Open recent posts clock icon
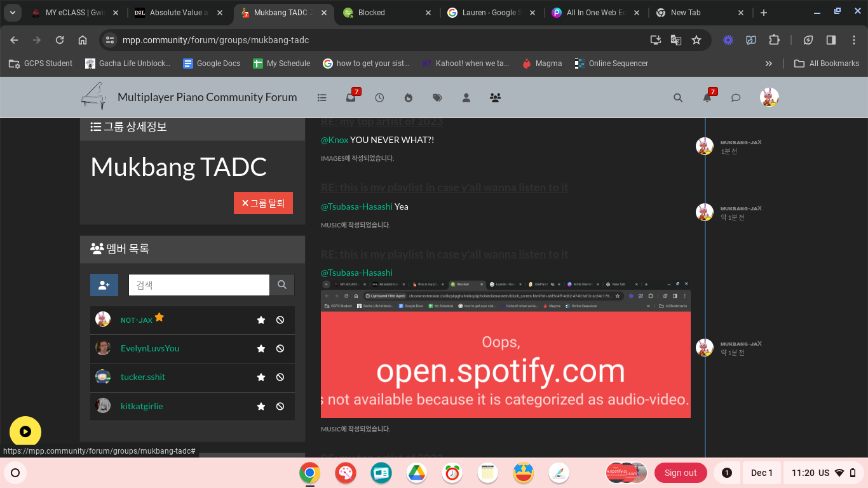Viewport: 868px width, 488px height. pos(379,98)
